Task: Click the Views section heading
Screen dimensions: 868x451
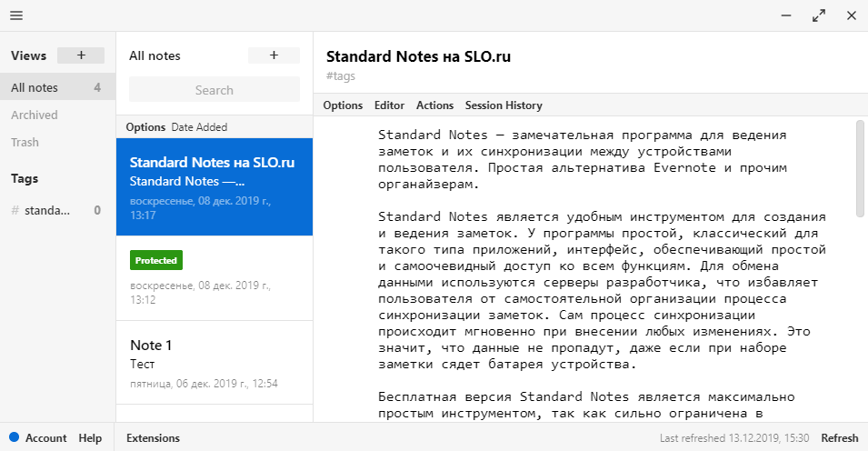Action: (x=29, y=55)
